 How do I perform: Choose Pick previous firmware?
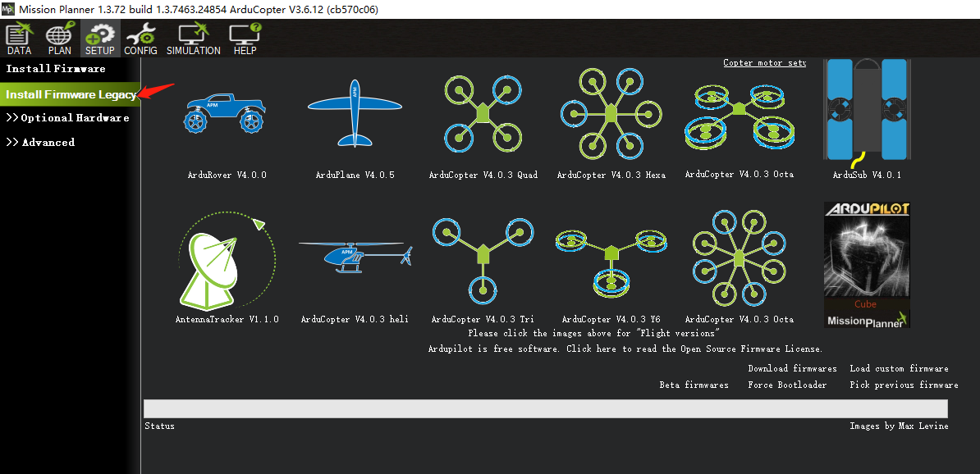click(904, 385)
